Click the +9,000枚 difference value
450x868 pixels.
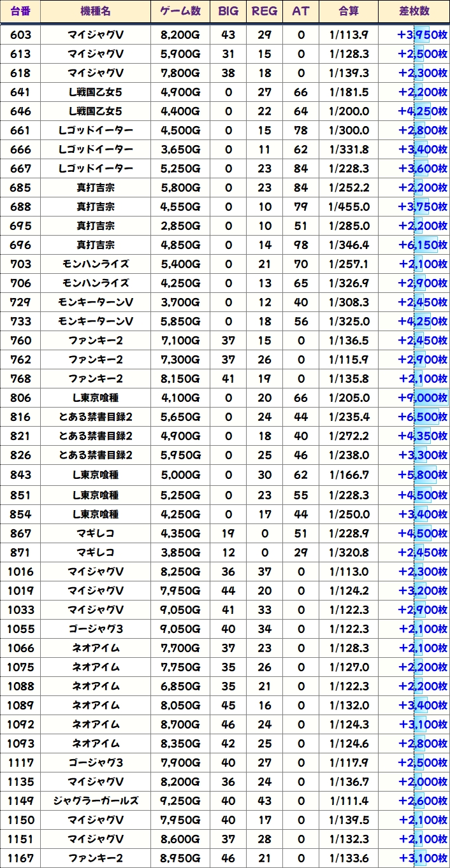422,398
